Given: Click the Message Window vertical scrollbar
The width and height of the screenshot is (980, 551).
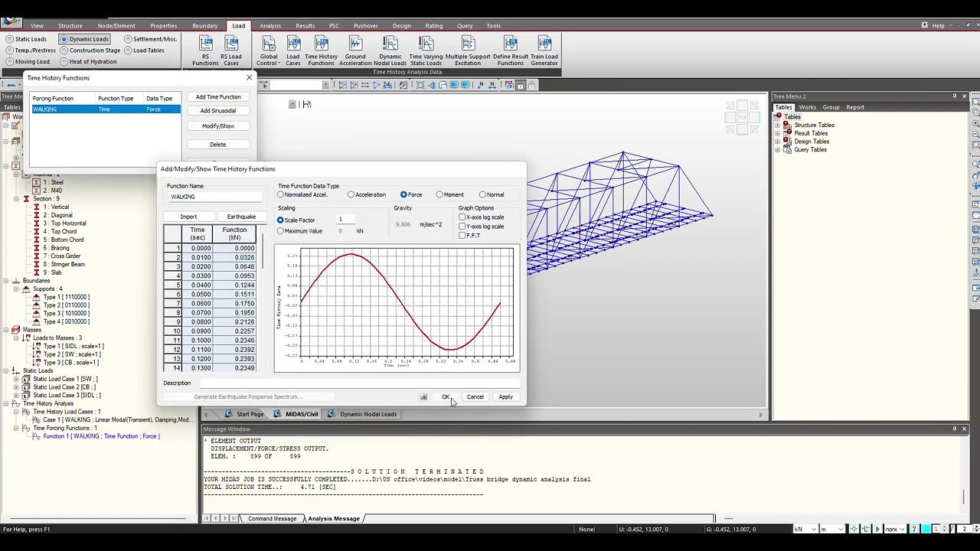Looking at the screenshot, I should (x=964, y=497).
